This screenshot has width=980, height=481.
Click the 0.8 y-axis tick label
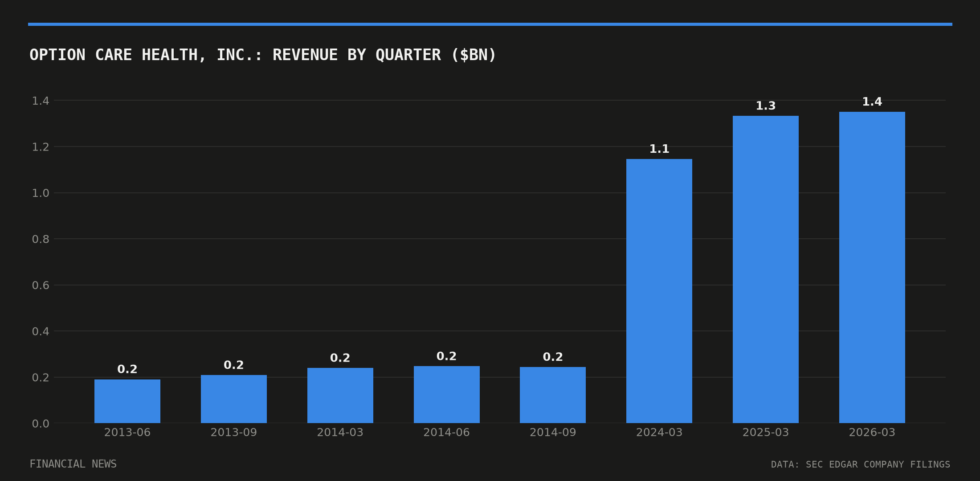pyautogui.click(x=41, y=239)
